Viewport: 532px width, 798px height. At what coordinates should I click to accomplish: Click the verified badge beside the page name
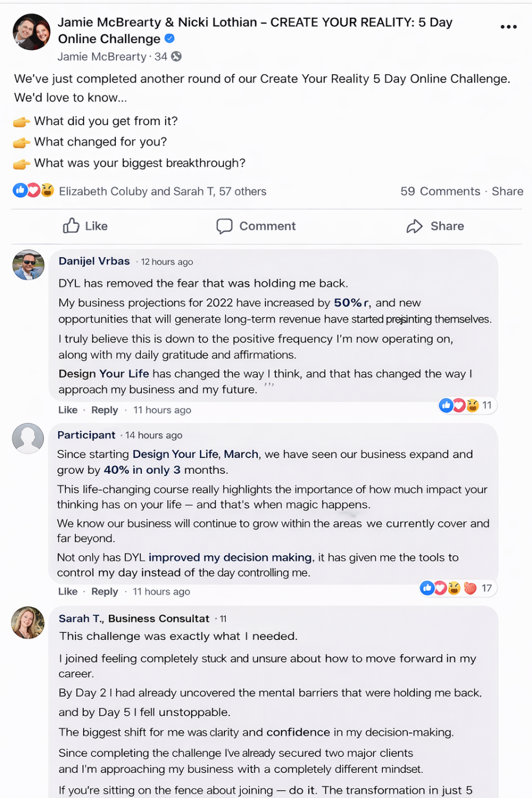coord(170,38)
